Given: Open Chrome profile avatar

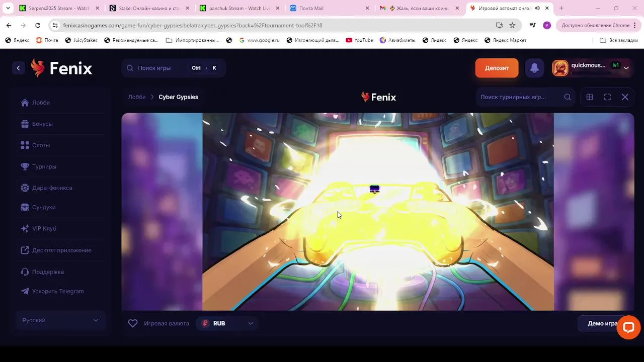Looking at the screenshot, I should pos(547,25).
